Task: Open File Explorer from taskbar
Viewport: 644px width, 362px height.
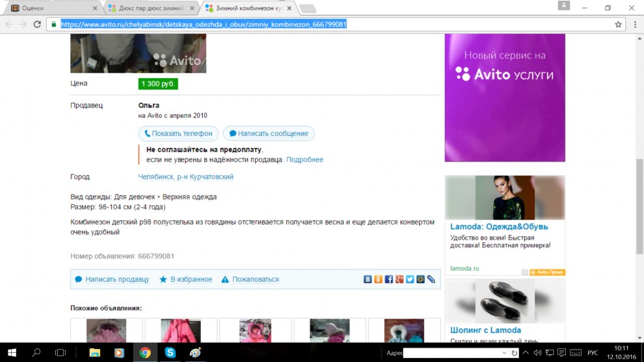Action: (95, 352)
